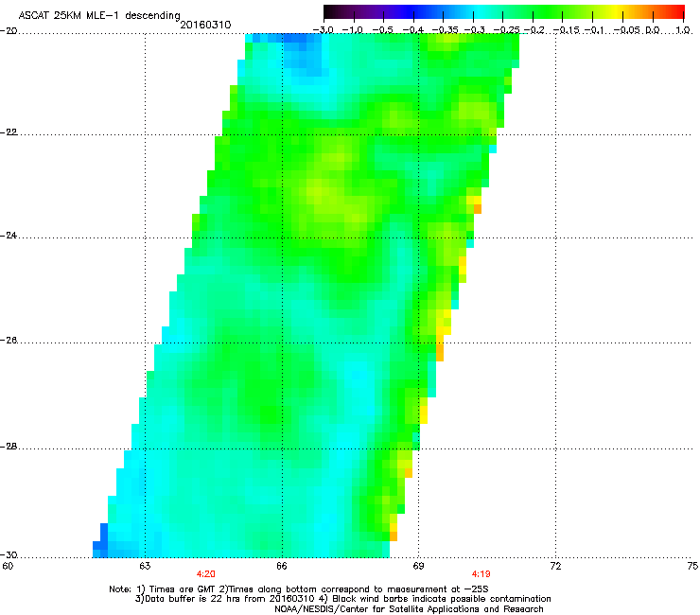This screenshot has height=615, width=700.
Task: Click the colorbar label "-0.3"
Action: coord(474,30)
